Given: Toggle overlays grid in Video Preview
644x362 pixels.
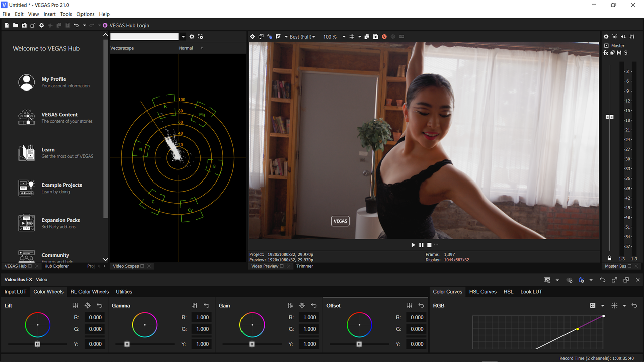Looking at the screenshot, I should [x=352, y=37].
